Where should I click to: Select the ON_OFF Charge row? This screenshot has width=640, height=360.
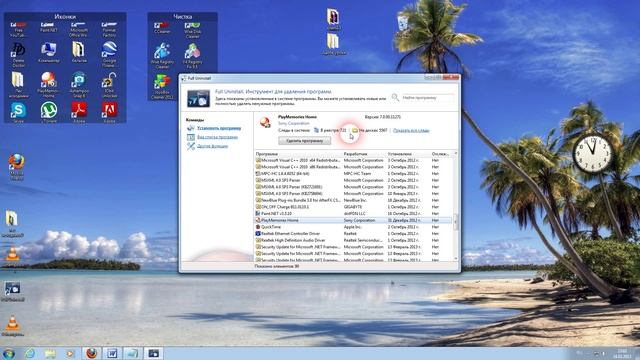[x=353, y=207]
